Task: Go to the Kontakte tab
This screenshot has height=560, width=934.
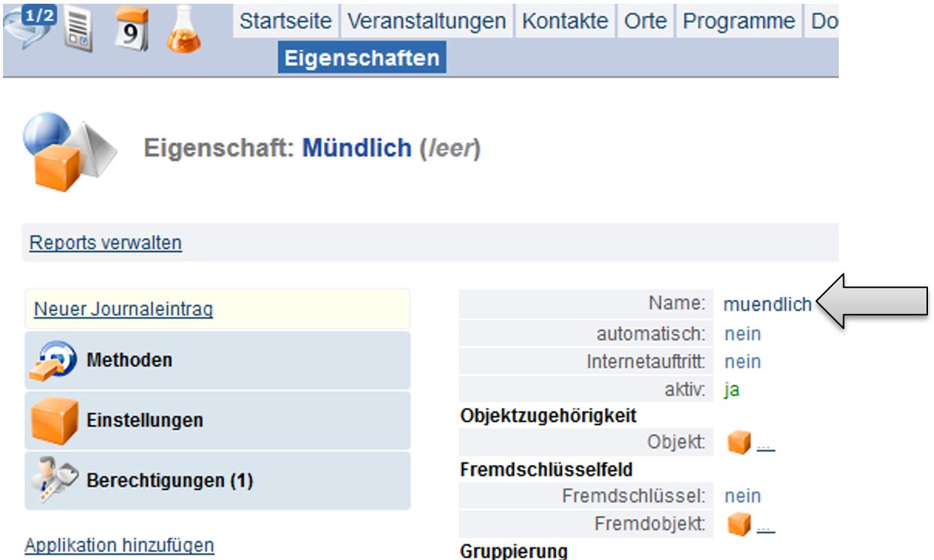Action: (565, 22)
